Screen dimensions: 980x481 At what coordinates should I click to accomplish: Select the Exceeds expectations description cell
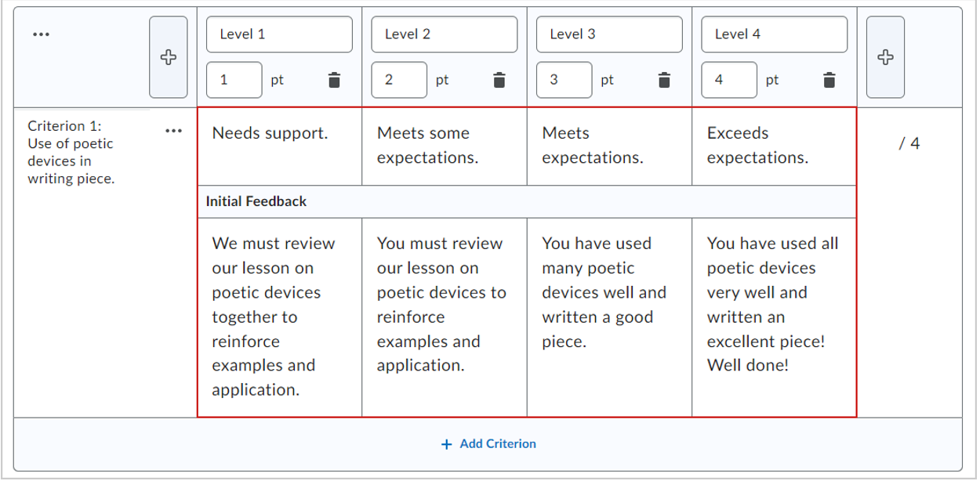pos(772,146)
